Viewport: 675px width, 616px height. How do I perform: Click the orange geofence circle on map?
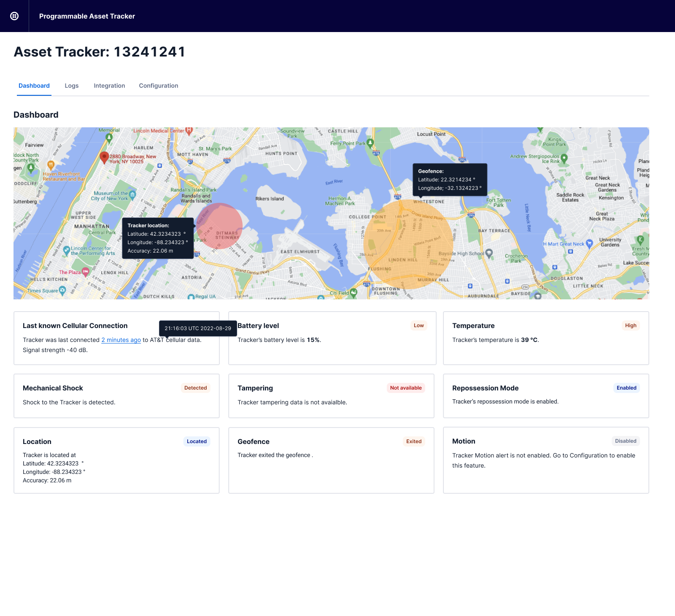(408, 245)
